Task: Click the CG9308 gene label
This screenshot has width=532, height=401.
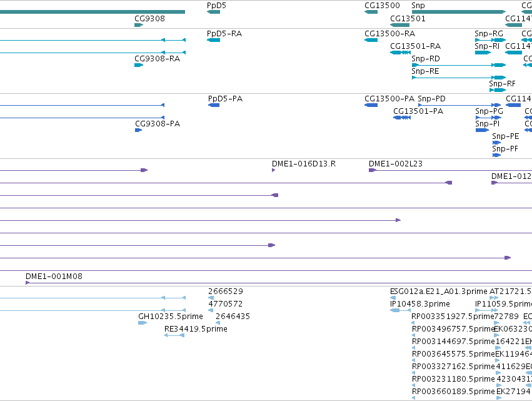Action: click(149, 19)
